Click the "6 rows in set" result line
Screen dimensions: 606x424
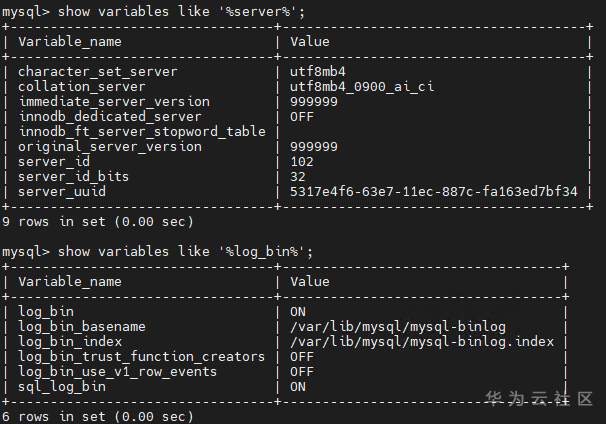pos(98,416)
